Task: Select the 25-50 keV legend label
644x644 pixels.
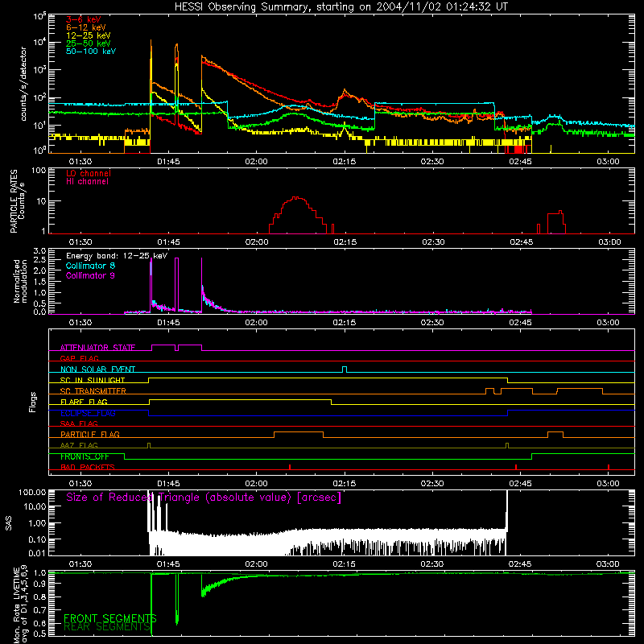Action: pyautogui.click(x=89, y=43)
